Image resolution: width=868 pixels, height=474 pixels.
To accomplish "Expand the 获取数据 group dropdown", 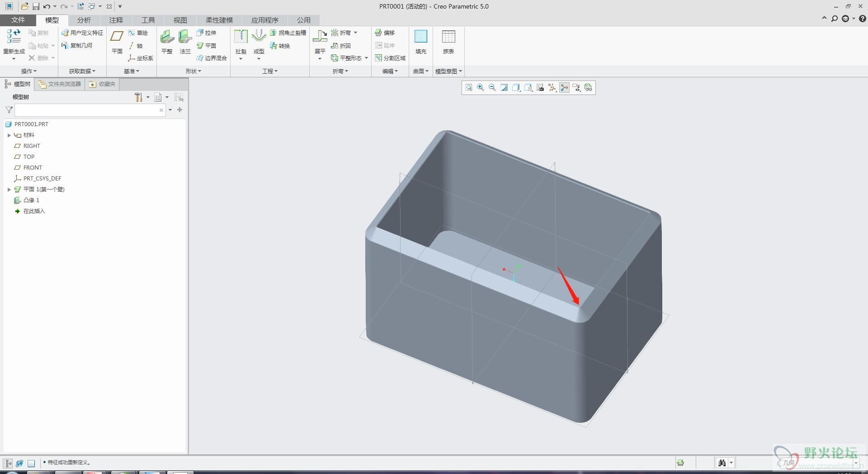I will [82, 71].
